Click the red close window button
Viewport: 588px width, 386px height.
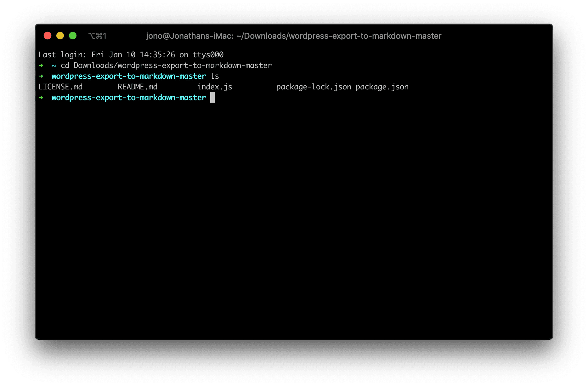point(48,36)
